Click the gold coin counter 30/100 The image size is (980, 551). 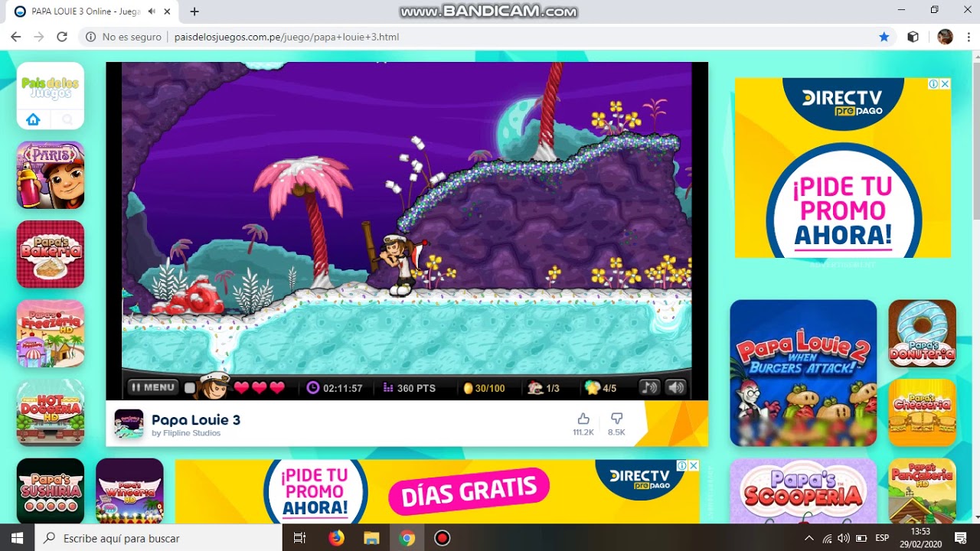(484, 388)
